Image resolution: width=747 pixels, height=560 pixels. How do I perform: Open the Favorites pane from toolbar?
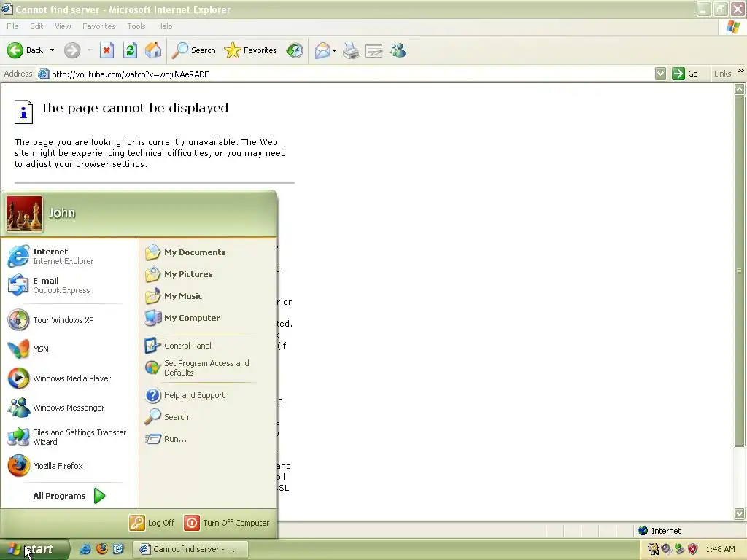pyautogui.click(x=251, y=50)
